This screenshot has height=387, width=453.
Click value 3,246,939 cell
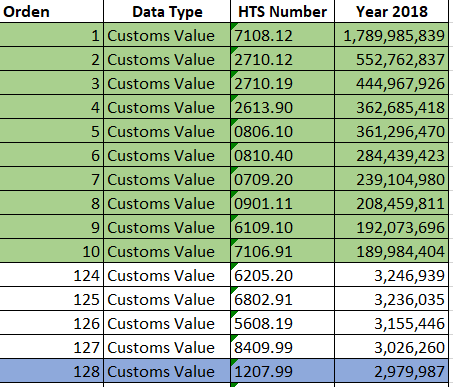pyautogui.click(x=391, y=275)
